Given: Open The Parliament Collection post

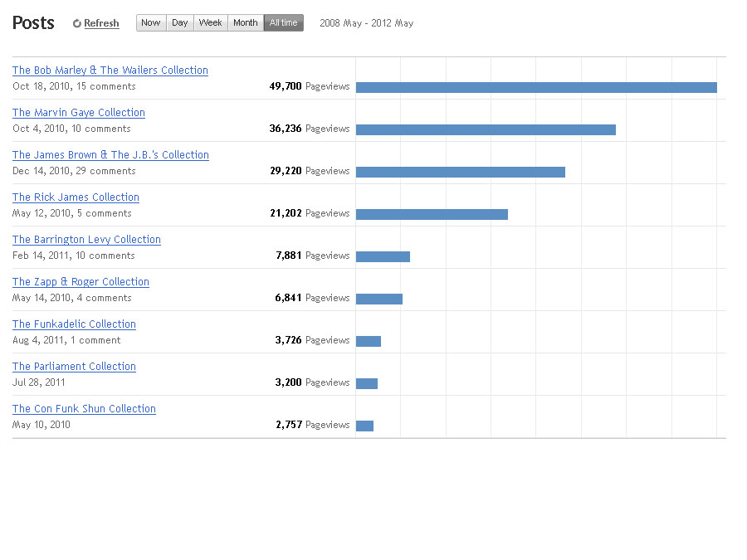Looking at the screenshot, I should tap(75, 367).
